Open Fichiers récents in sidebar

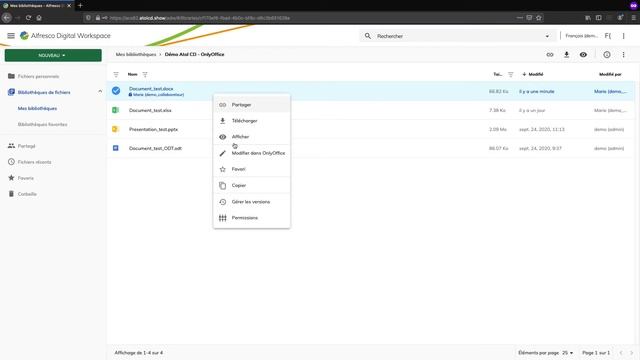point(35,162)
